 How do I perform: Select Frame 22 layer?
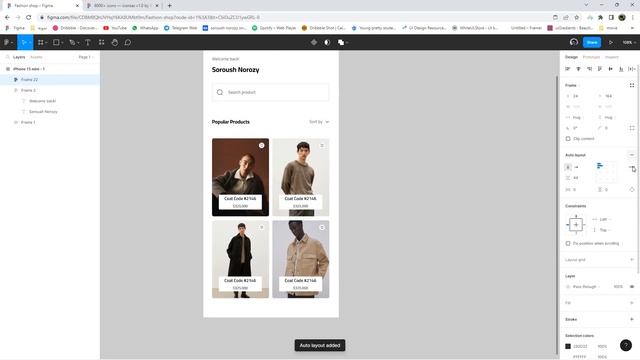[50, 80]
